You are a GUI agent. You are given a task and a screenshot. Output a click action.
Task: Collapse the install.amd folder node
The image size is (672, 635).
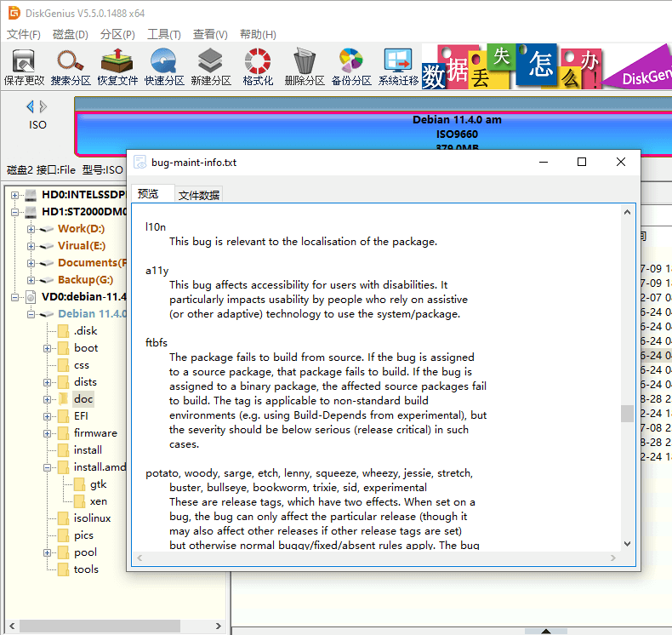coord(48,467)
